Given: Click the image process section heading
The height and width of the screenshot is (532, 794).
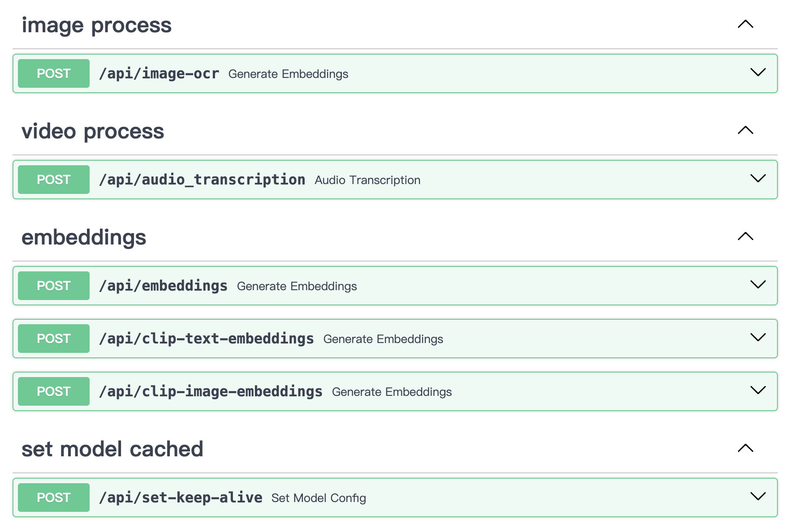Looking at the screenshot, I should [96, 25].
